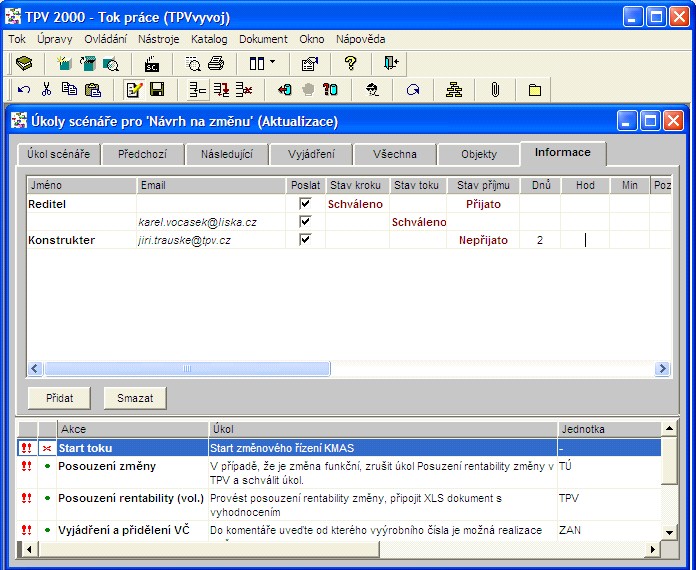Open help question mark icon
Viewport: 696px width, 570px height.
tap(351, 63)
